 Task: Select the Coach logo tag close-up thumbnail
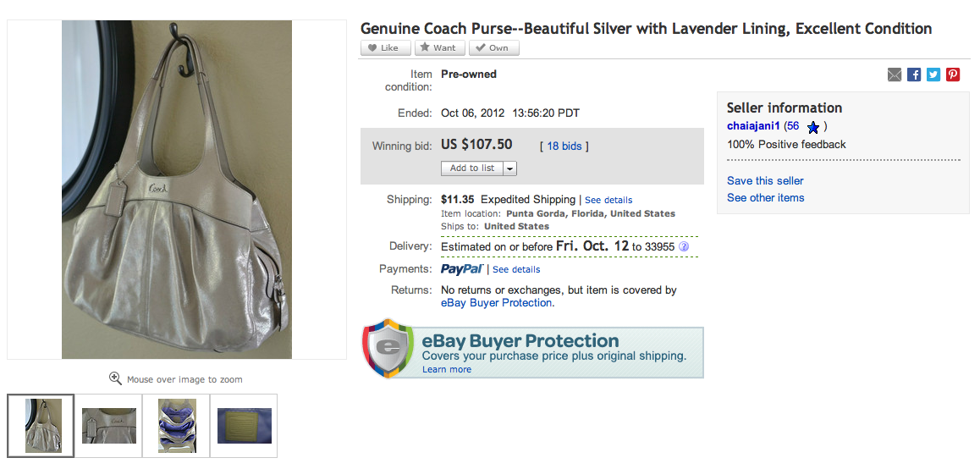(108, 425)
